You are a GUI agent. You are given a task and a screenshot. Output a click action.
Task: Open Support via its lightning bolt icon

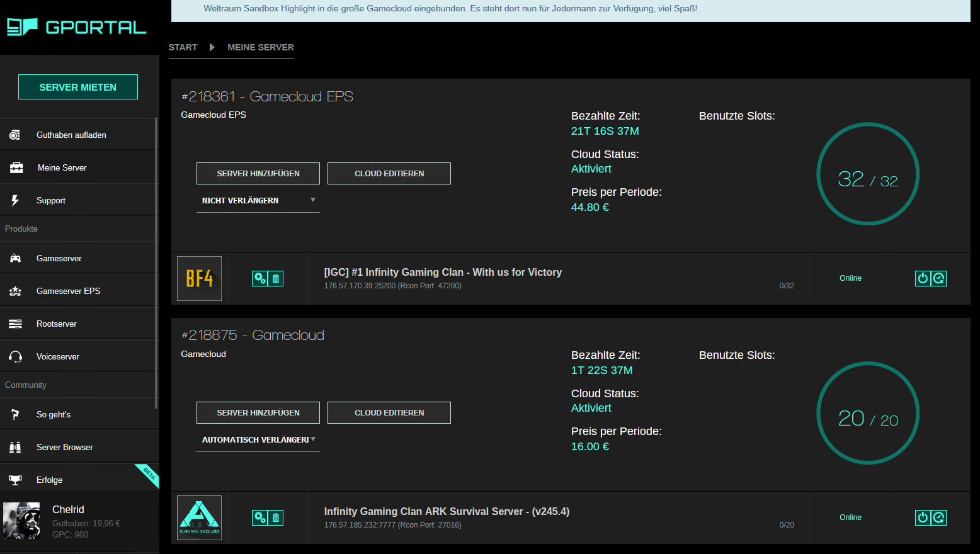click(15, 200)
